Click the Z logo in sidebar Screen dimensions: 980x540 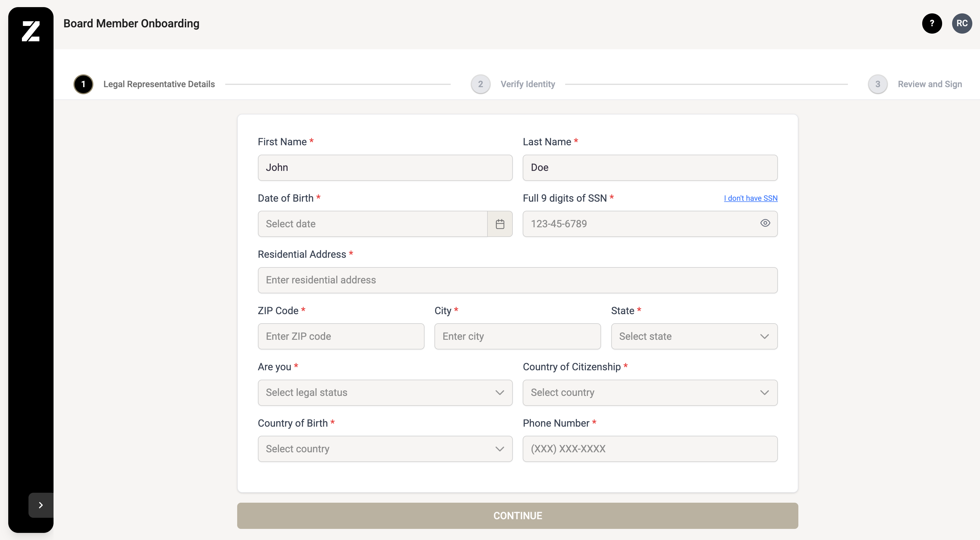point(31,31)
